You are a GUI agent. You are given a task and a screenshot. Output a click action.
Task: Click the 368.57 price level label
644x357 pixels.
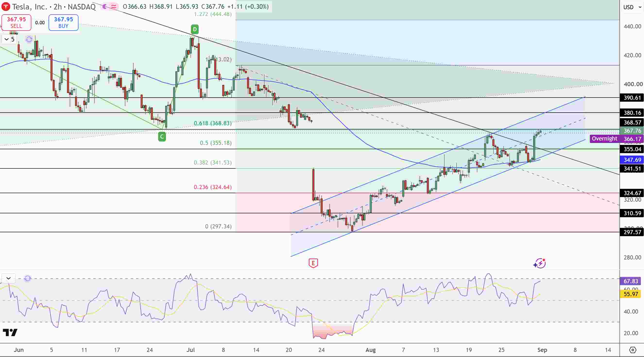click(x=632, y=122)
